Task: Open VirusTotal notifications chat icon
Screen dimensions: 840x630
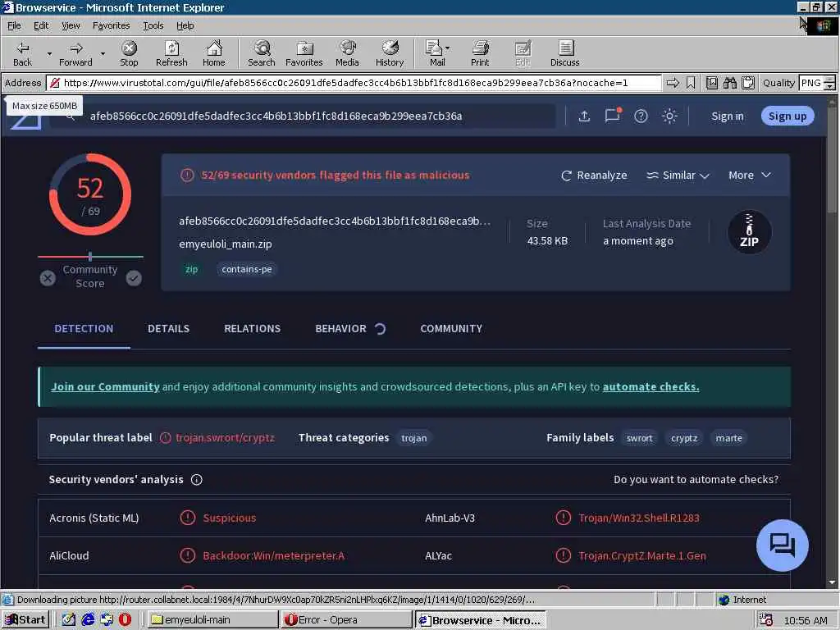Action: 612,115
